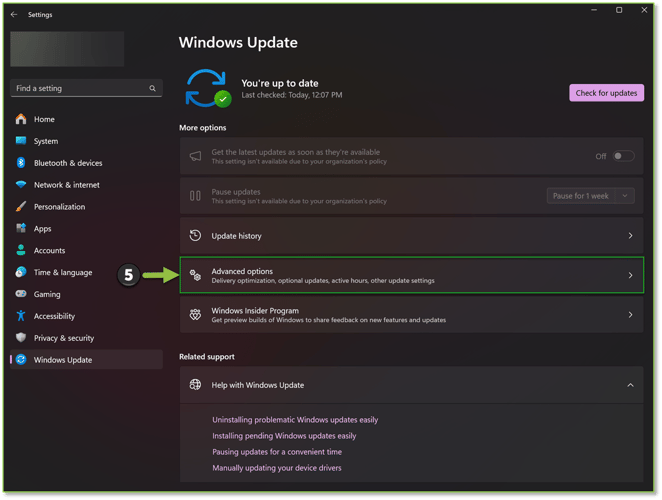Click the Bluetooth icon in sidebar
The width and height of the screenshot is (662, 500).
coord(21,163)
